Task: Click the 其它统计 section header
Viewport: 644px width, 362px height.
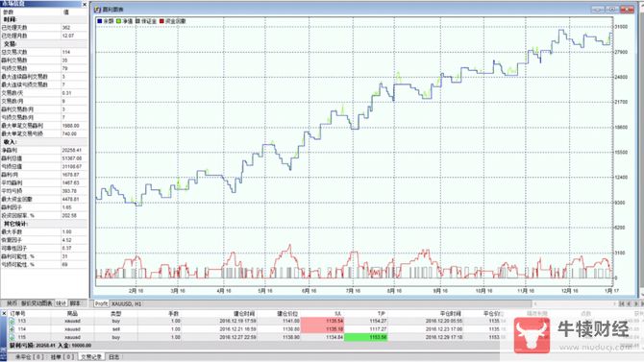Action: click(15, 224)
